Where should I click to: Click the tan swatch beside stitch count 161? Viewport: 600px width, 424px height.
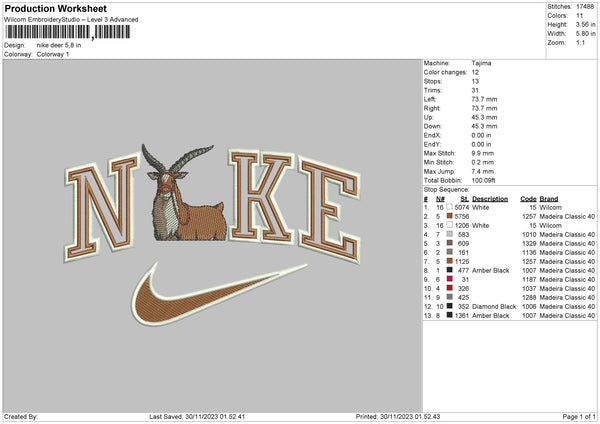(x=450, y=252)
